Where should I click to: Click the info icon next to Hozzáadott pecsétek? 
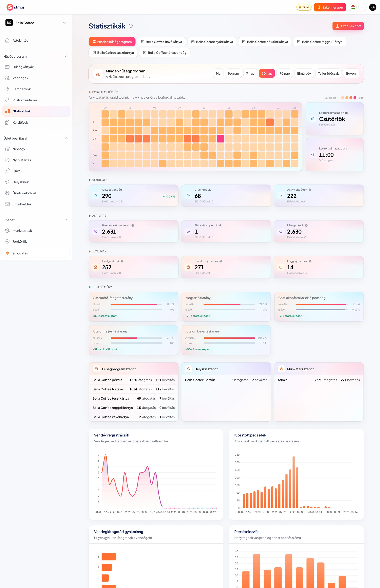133,226
